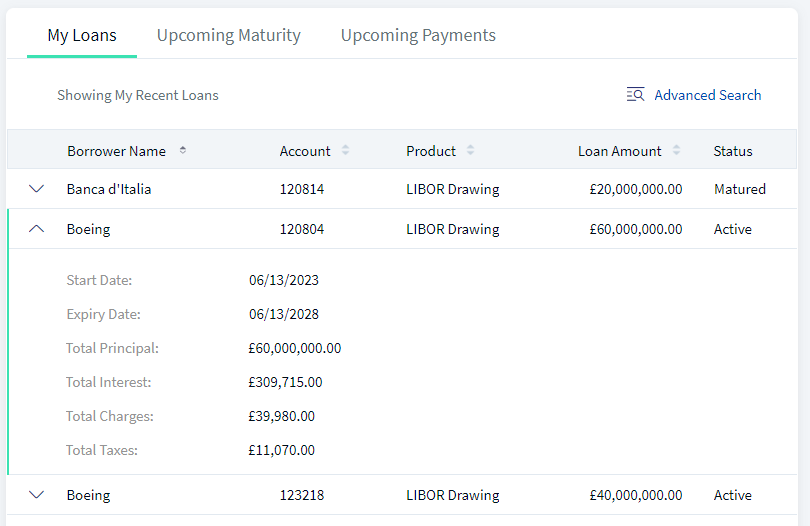
Task: Click the Total Interest value £309,715.00
Action: click(285, 382)
